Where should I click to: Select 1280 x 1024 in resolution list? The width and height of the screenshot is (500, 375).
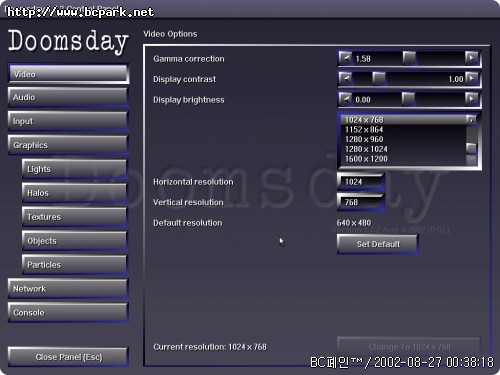[403, 149]
